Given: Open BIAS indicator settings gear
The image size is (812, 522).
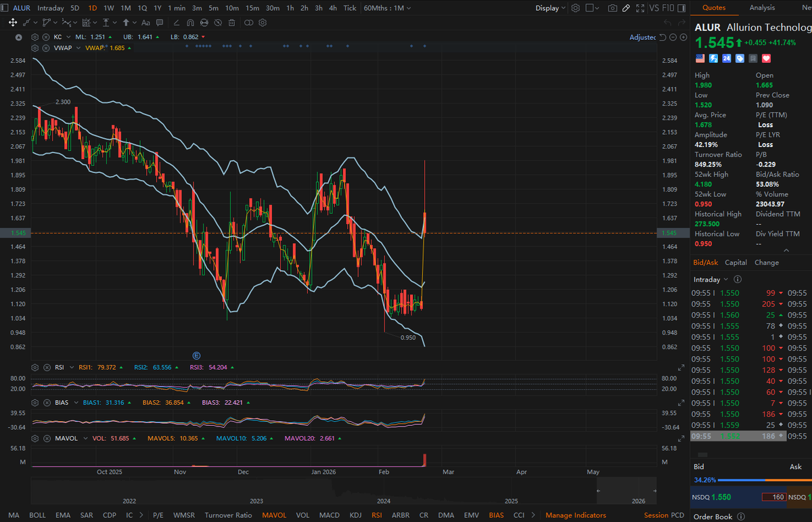Looking at the screenshot, I should point(35,402).
